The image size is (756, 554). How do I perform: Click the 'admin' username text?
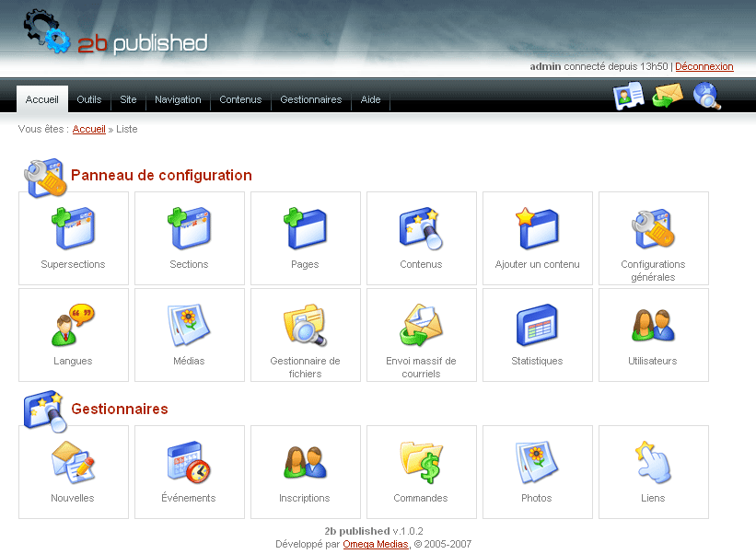click(x=545, y=66)
